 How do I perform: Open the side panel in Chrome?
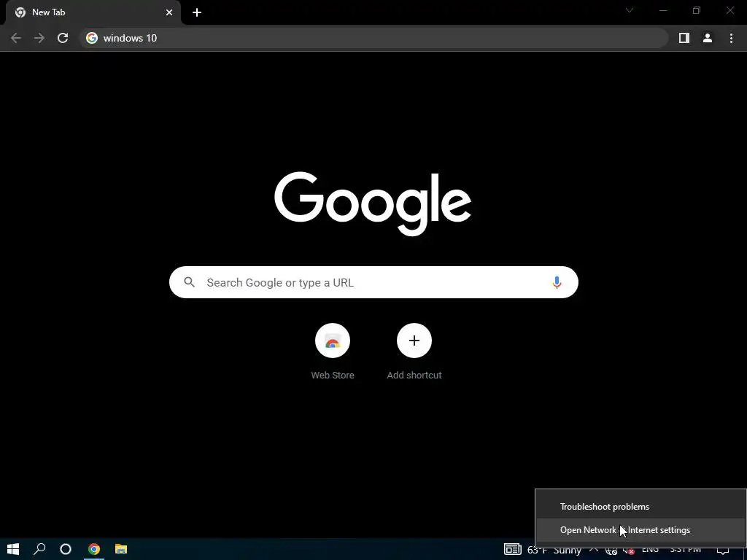coord(684,38)
